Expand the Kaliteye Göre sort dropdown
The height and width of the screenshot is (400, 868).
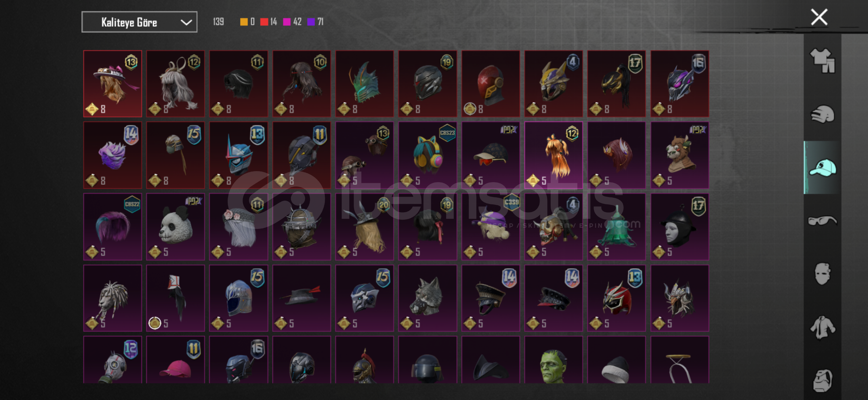[x=139, y=22]
